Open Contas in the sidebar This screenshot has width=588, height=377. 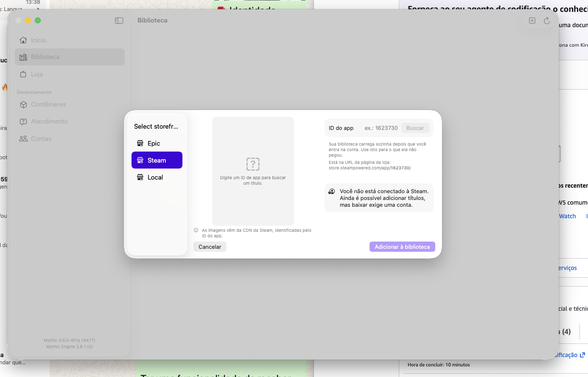tap(70, 139)
